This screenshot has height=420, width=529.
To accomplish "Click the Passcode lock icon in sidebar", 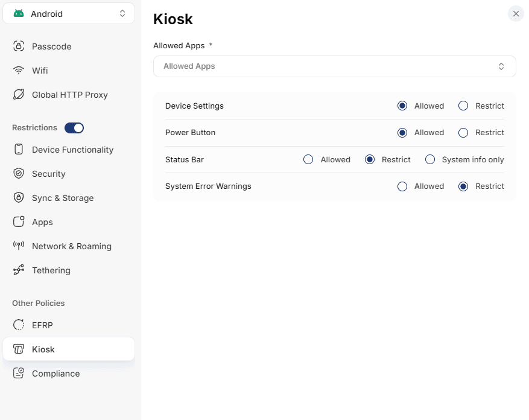I will 19,46.
